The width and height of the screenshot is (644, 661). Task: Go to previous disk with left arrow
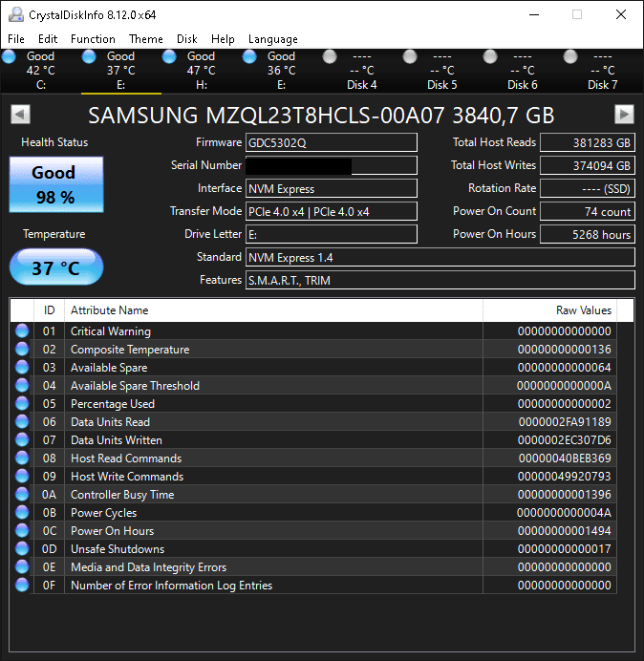(20, 114)
